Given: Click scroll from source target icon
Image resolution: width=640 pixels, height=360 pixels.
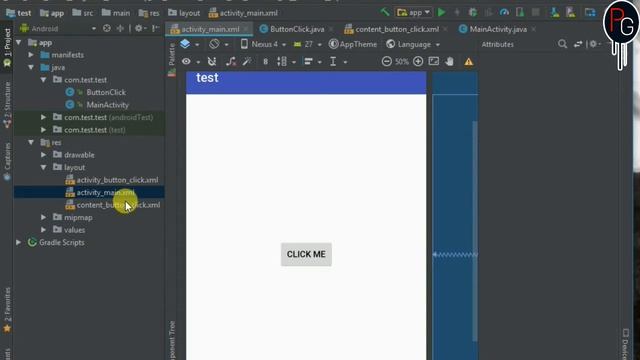Looking at the screenshot, I should point(107,29).
